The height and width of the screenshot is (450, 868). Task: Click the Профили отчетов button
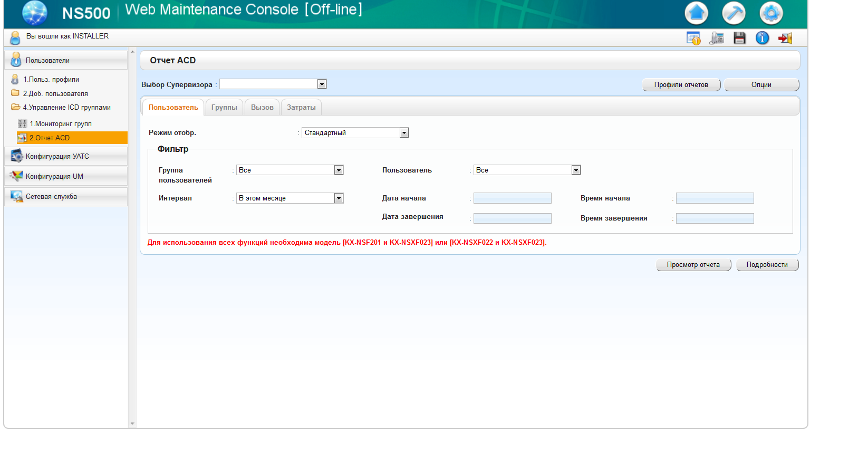[x=681, y=85]
